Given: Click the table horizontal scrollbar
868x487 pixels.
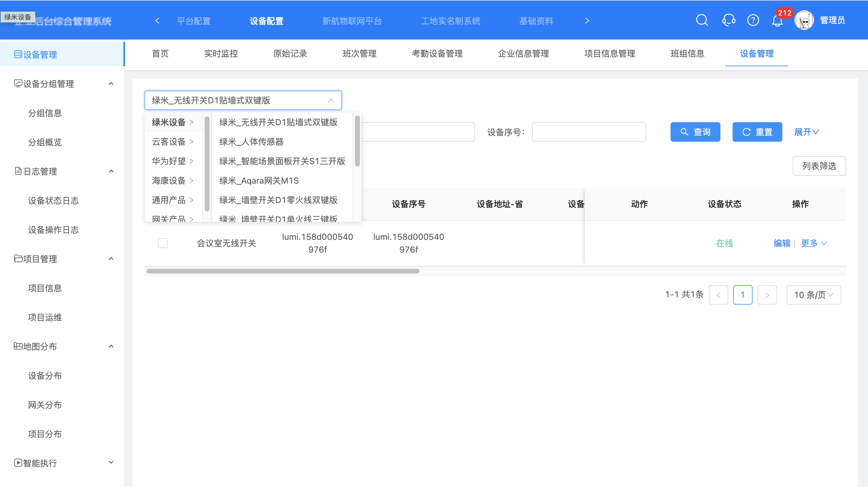Looking at the screenshot, I should [283, 271].
